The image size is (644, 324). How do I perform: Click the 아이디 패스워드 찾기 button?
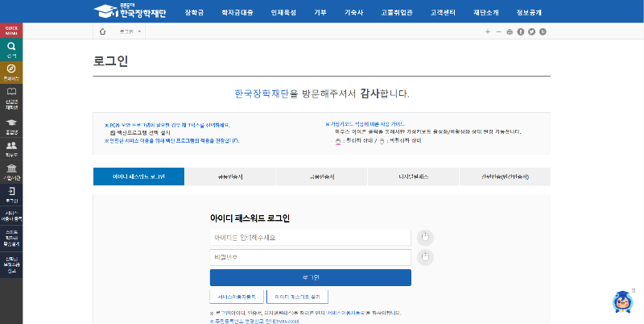(297, 296)
